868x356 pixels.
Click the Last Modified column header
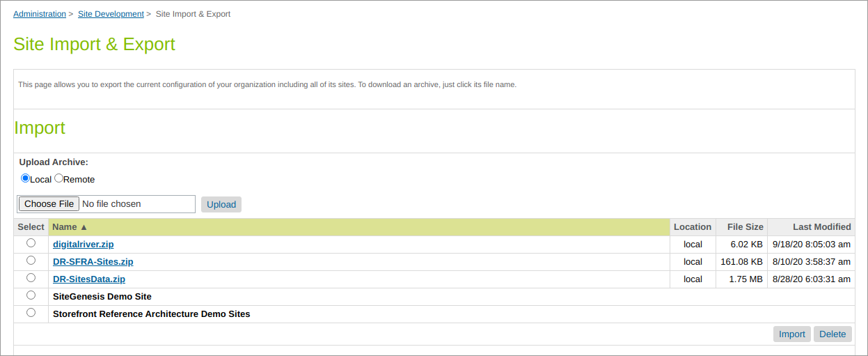821,227
